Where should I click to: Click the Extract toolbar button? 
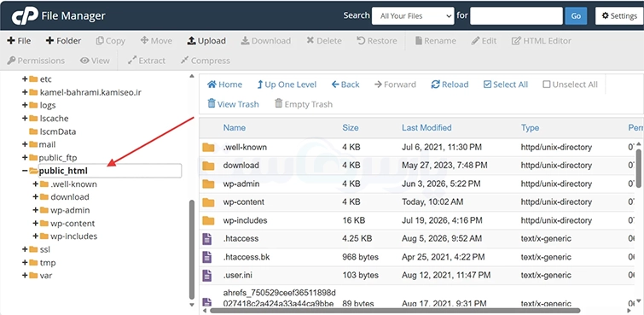pos(146,61)
